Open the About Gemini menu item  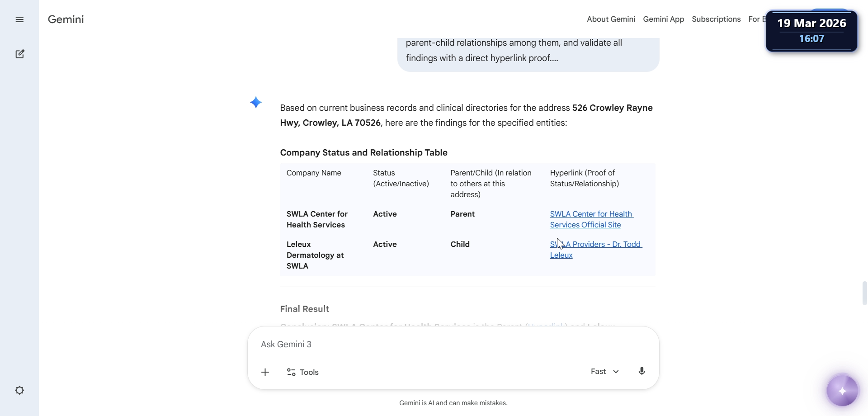(611, 19)
